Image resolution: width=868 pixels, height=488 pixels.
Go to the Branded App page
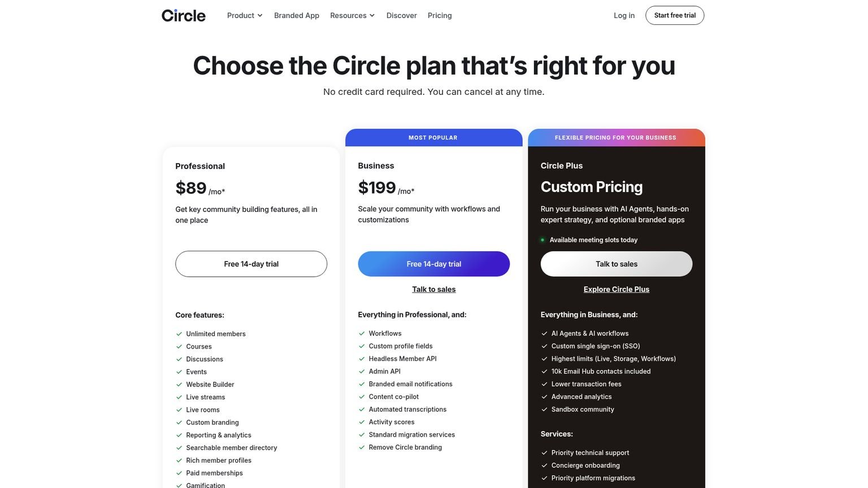(296, 15)
